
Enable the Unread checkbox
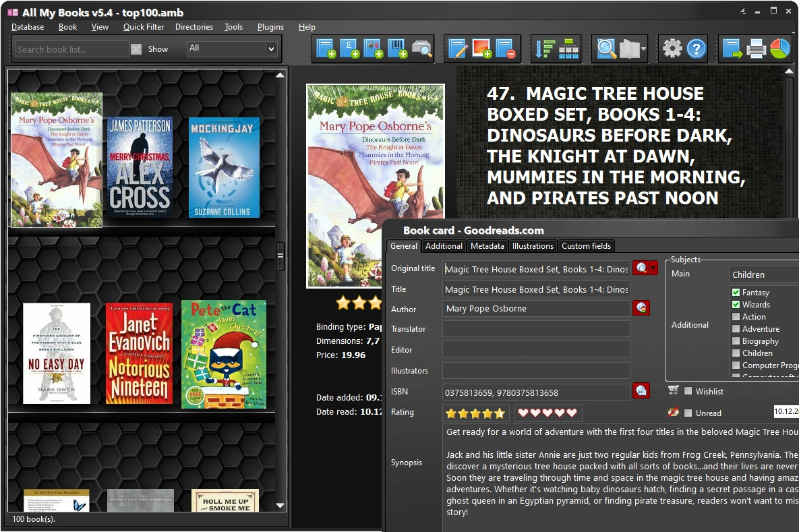(x=688, y=413)
